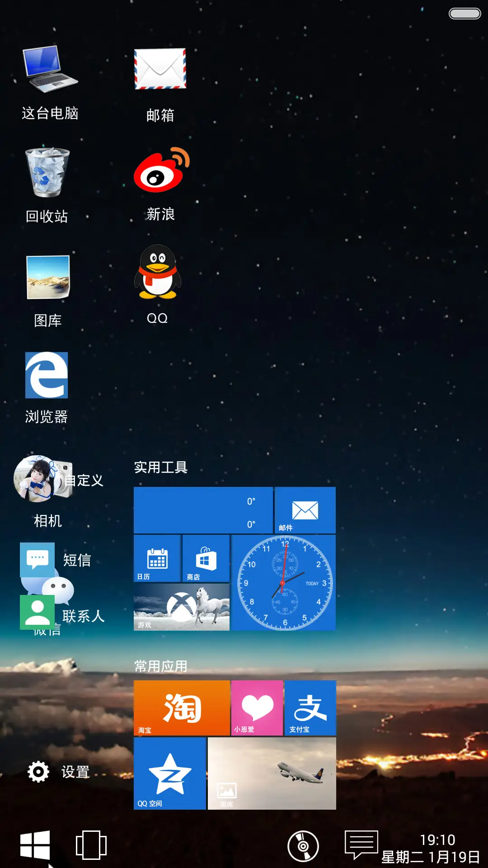
Task: Click the 自定义 label
Action: tap(84, 480)
